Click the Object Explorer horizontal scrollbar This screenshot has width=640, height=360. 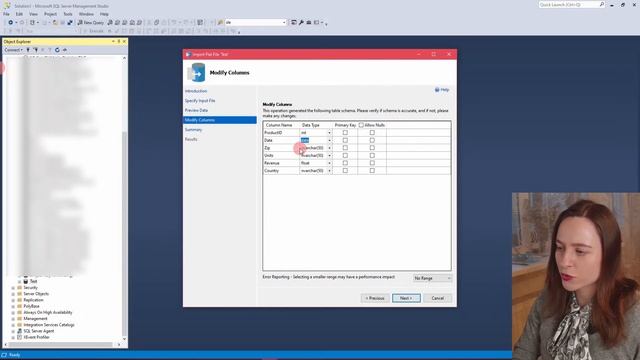tap(61, 345)
